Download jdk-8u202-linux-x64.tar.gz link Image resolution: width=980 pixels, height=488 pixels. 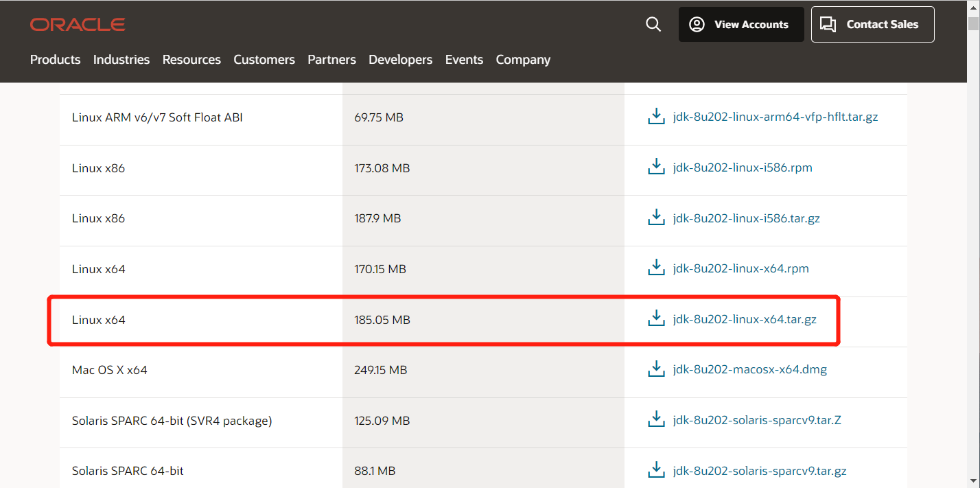click(745, 319)
